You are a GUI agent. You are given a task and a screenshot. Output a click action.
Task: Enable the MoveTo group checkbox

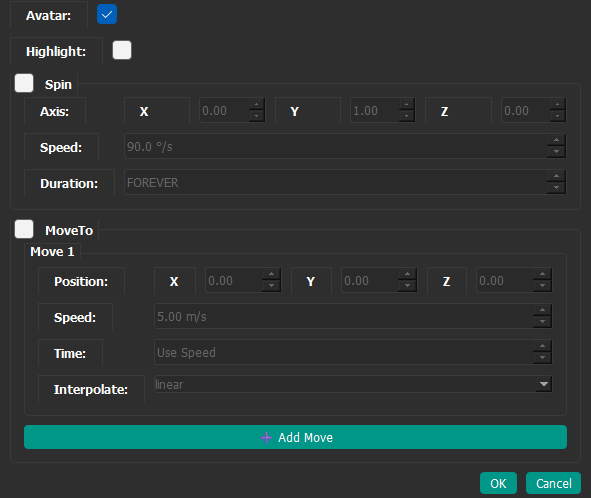pyautogui.click(x=24, y=229)
